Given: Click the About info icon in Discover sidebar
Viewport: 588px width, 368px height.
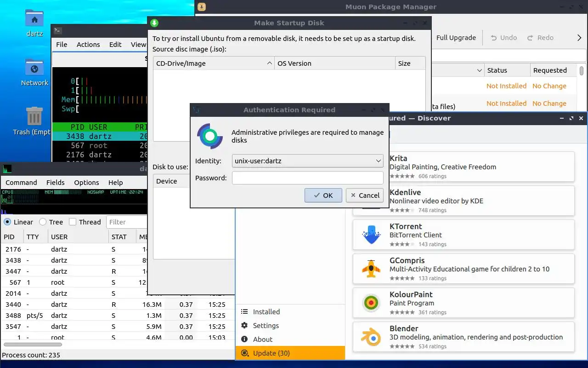Looking at the screenshot, I should 244,339.
